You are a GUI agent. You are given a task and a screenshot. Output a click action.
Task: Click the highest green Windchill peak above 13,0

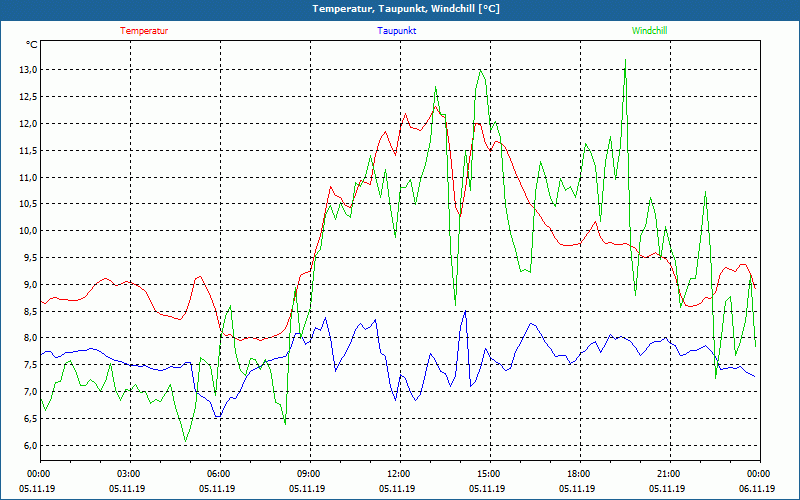[x=625, y=60]
